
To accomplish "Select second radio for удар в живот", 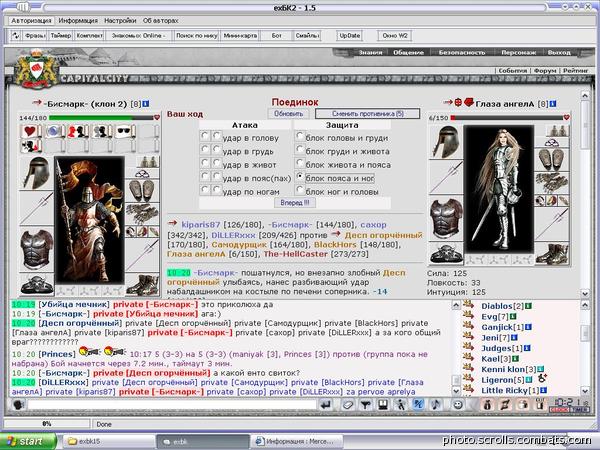I will (x=217, y=163).
